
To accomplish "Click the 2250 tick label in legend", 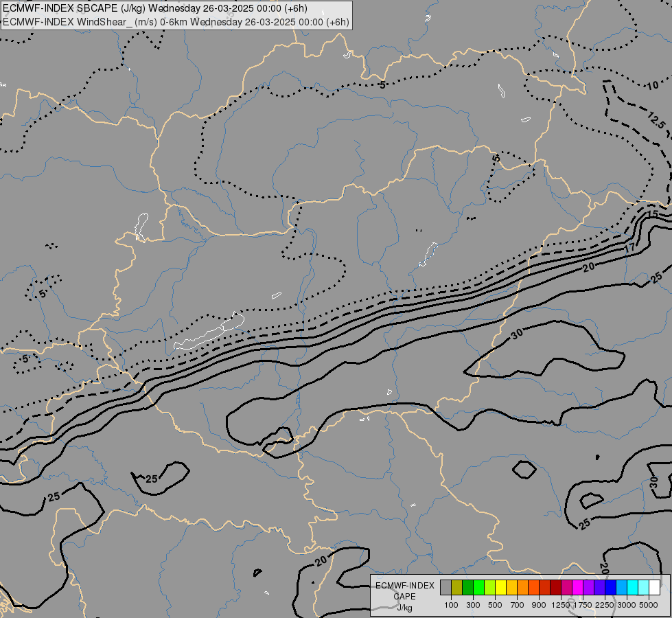I will pos(605,605).
